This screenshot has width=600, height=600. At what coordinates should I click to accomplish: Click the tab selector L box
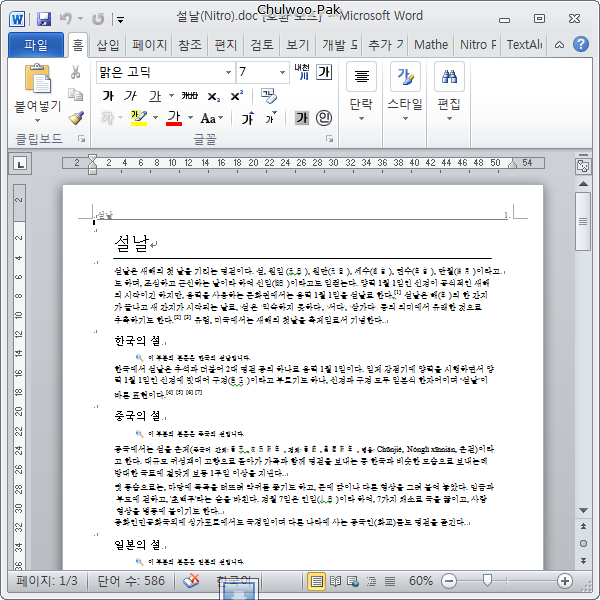tap(20, 164)
